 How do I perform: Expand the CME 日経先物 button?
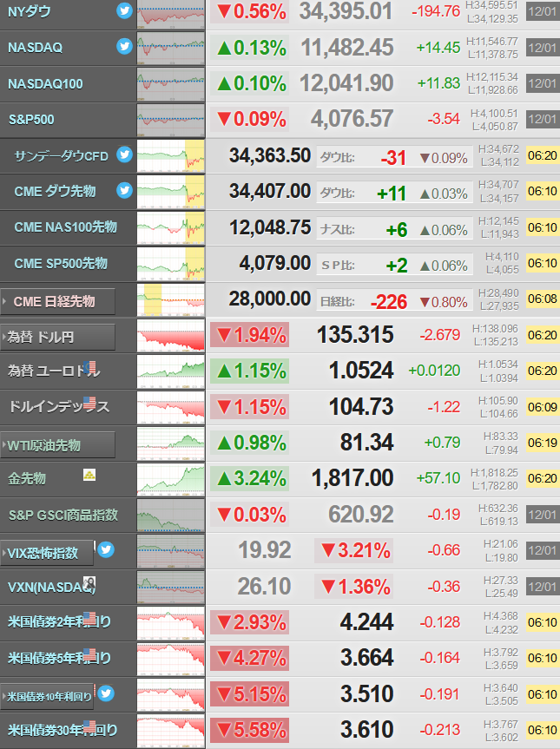click(x=58, y=301)
